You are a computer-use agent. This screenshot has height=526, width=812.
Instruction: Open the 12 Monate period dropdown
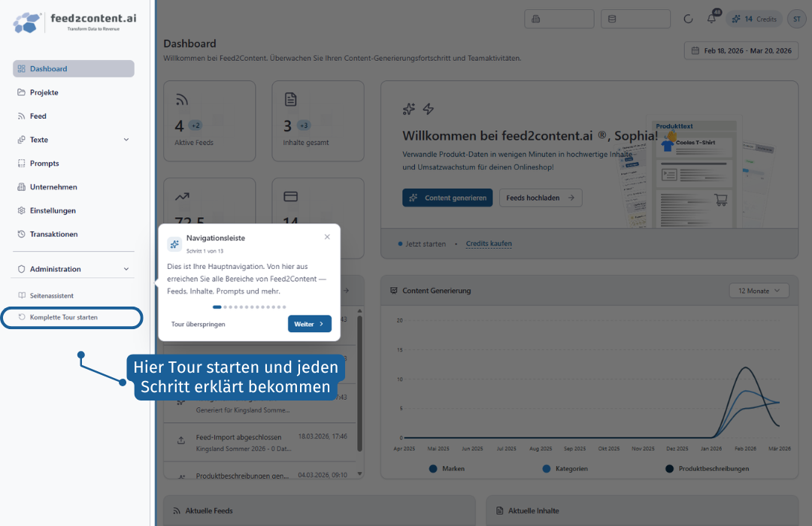pos(759,291)
